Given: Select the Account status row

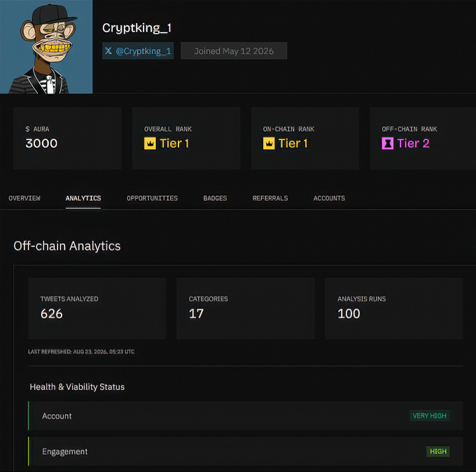Looking at the screenshot, I should (x=246, y=416).
